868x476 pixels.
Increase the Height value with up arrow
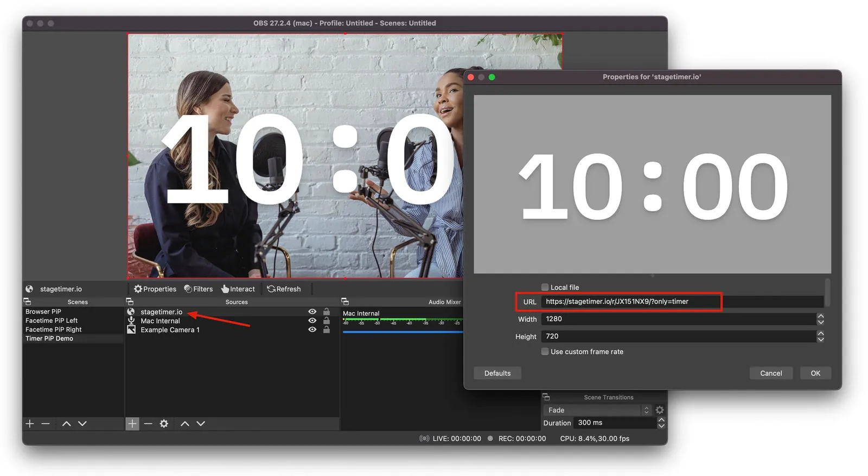(821, 333)
